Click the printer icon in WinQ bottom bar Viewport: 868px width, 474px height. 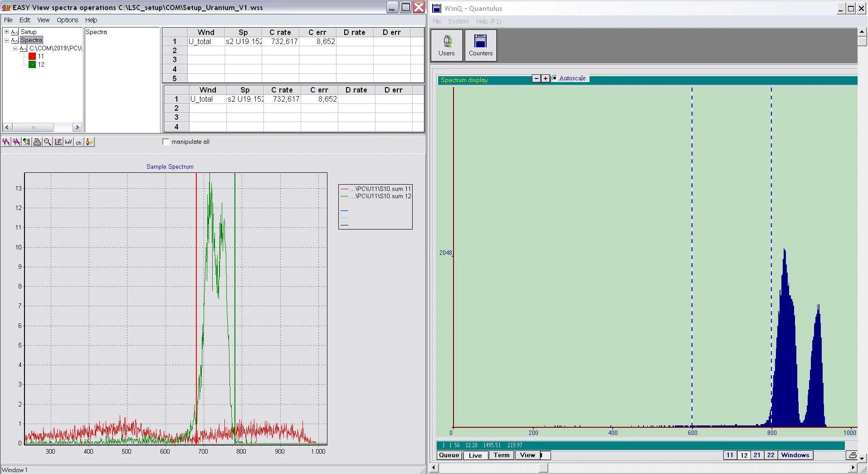[x=853, y=455]
